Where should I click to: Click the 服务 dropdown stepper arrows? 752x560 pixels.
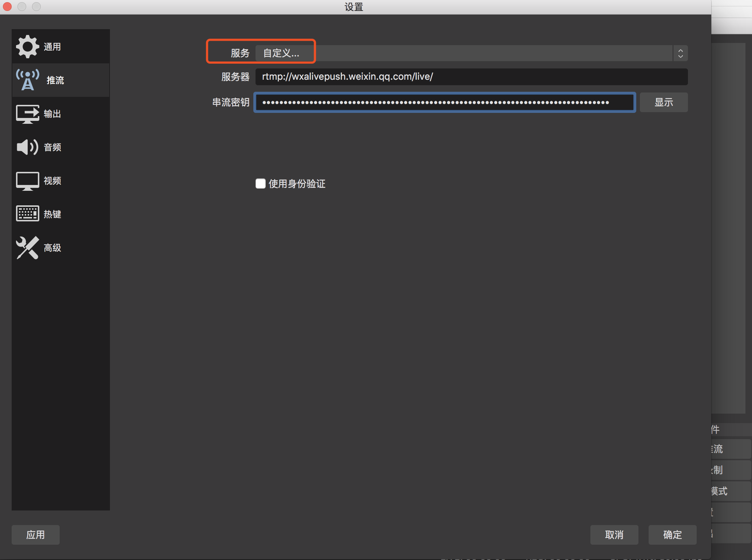680,53
